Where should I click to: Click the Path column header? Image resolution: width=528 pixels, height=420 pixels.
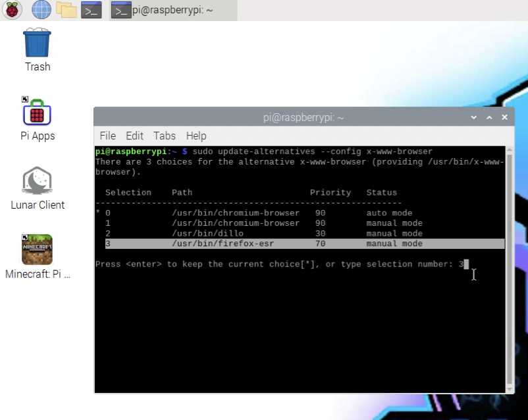(x=182, y=193)
